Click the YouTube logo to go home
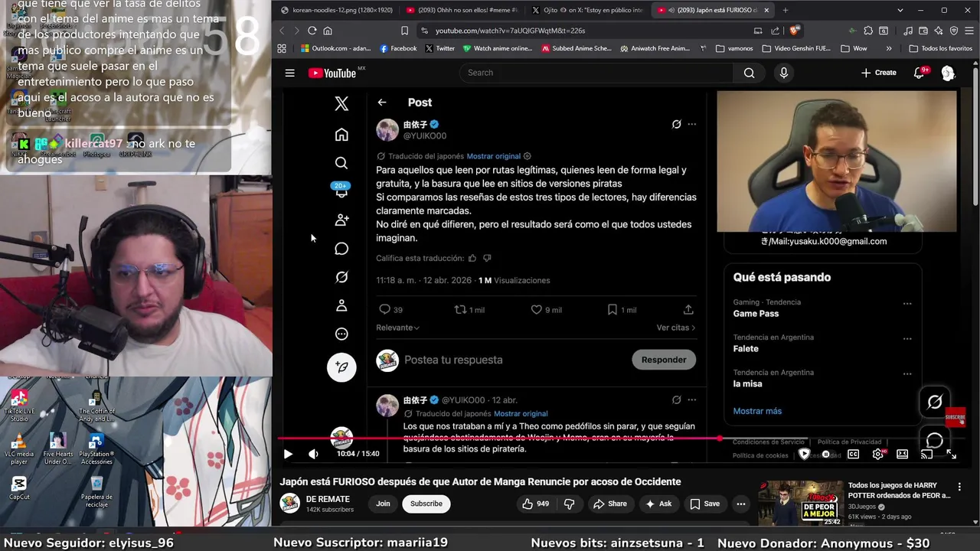This screenshot has height=551, width=980. tap(332, 73)
